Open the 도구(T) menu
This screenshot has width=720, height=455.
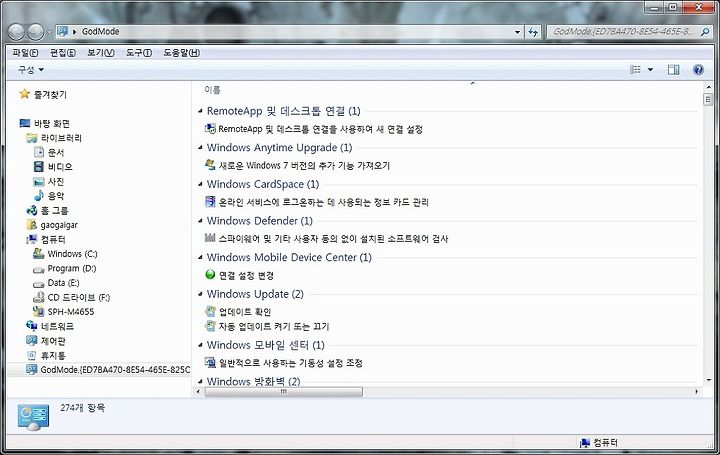tap(139, 53)
